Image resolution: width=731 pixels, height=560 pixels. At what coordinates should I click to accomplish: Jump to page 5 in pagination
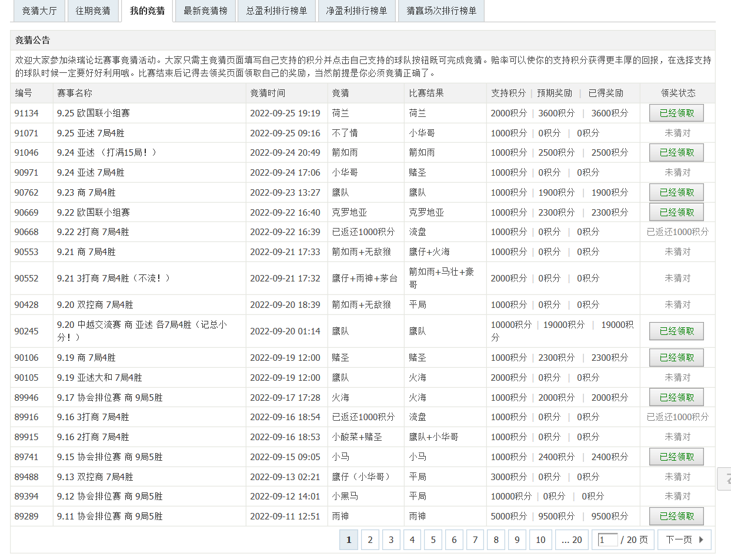[433, 540]
